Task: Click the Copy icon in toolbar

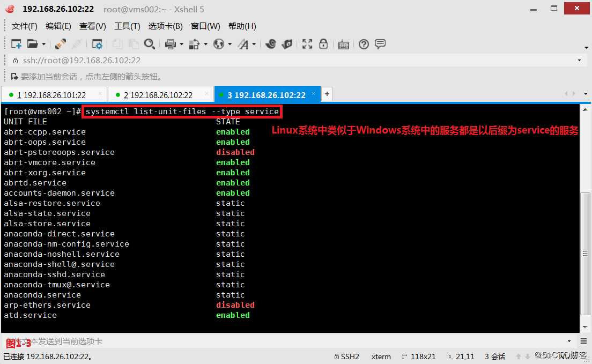Action: [117, 44]
